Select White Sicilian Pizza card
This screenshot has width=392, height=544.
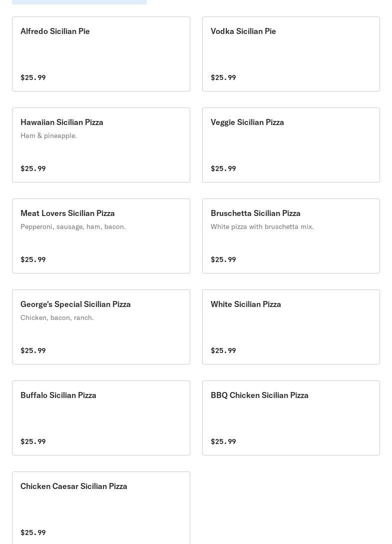point(291,327)
